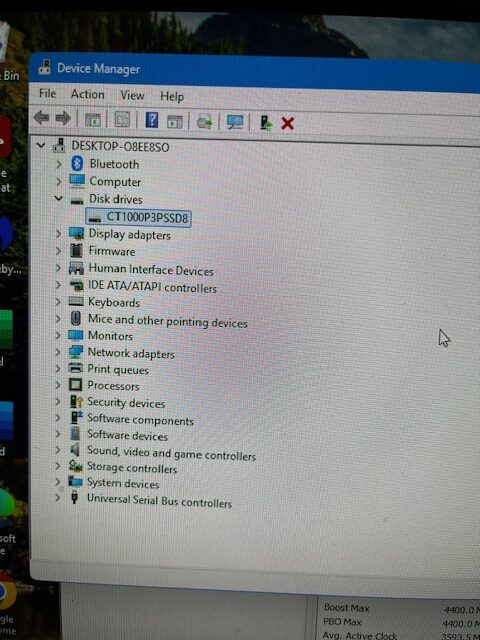
Task: Click the Action Pane toolbar icon
Action: coord(175,121)
